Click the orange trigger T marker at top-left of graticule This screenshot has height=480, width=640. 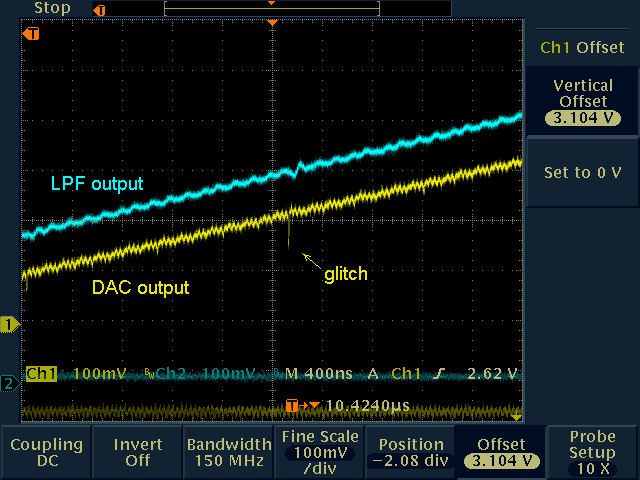tap(31, 34)
